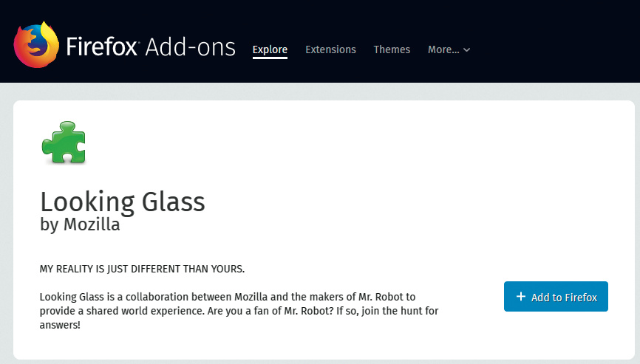Click the "by Mozilla" author line

click(x=80, y=224)
